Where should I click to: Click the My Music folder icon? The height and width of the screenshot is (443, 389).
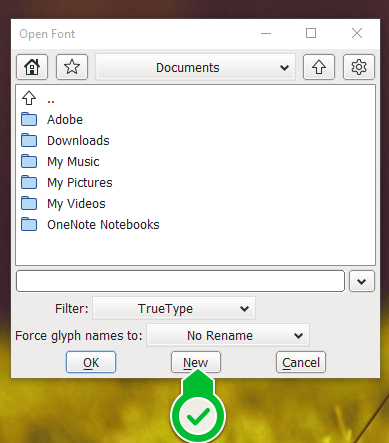click(x=29, y=161)
